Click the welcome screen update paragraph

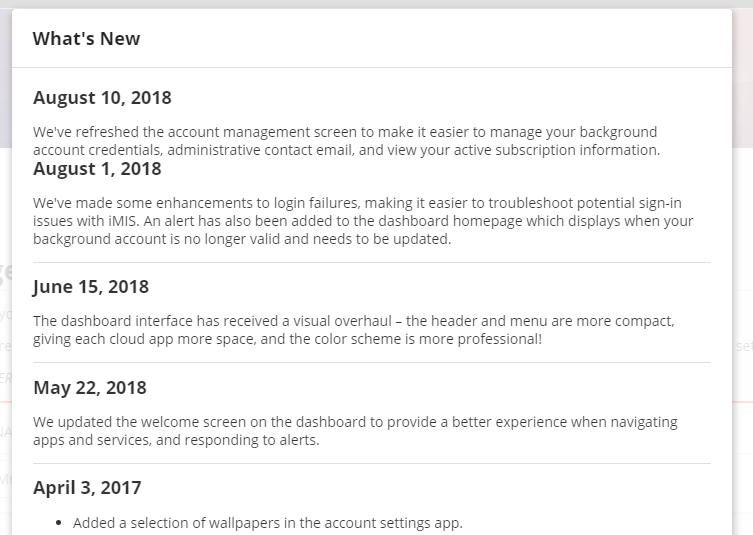355,431
